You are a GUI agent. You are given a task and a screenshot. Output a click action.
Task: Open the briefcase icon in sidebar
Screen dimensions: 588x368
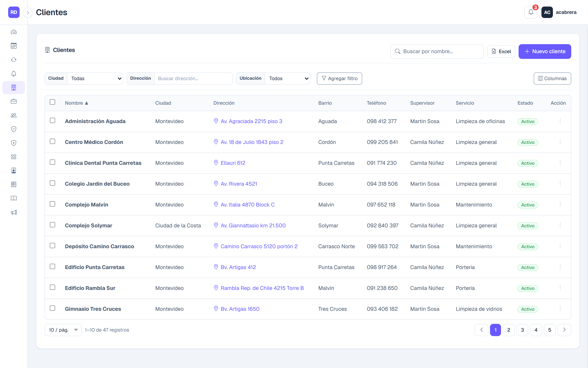click(x=14, y=101)
